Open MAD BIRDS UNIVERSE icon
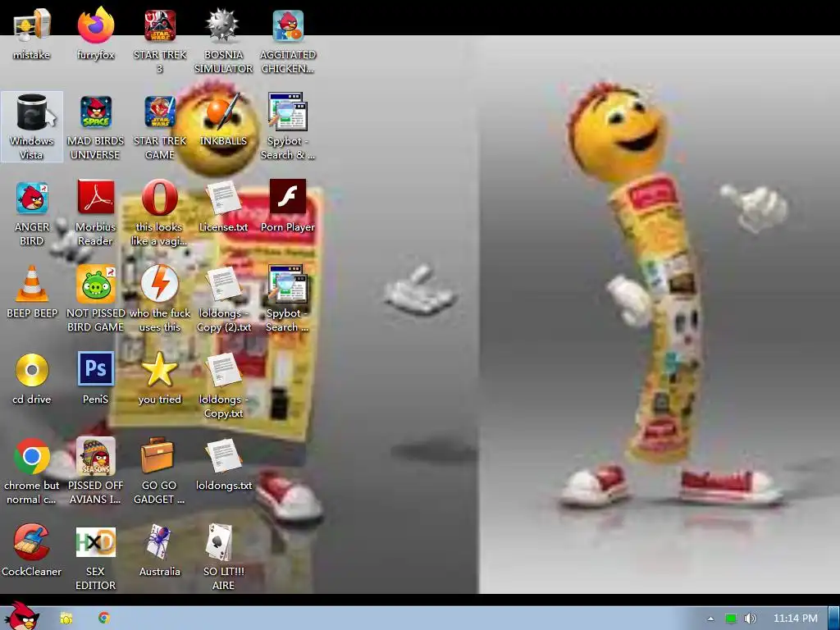Screen dimensions: 840x630 96,112
